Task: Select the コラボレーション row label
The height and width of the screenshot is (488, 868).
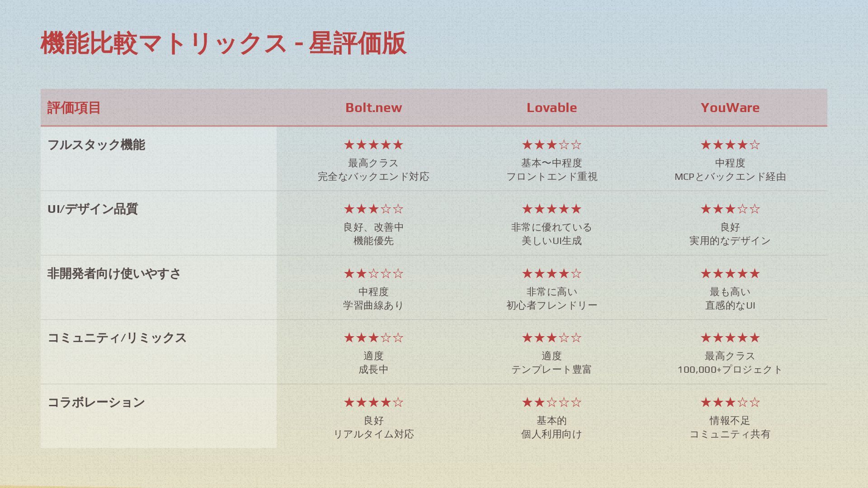Action: click(96, 402)
